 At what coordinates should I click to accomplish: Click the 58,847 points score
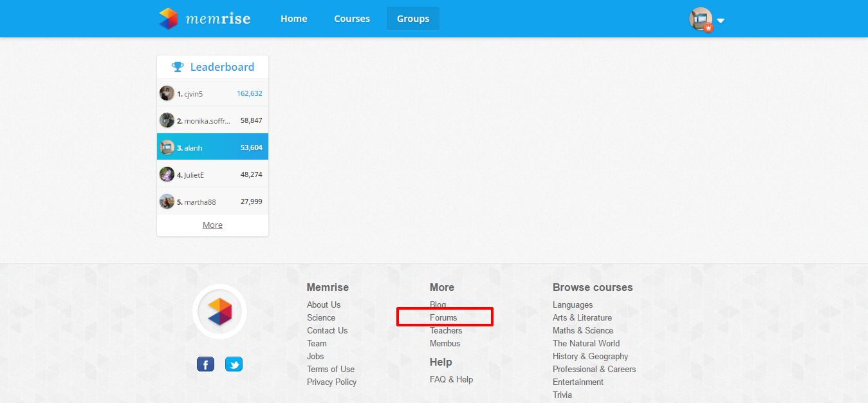point(251,120)
